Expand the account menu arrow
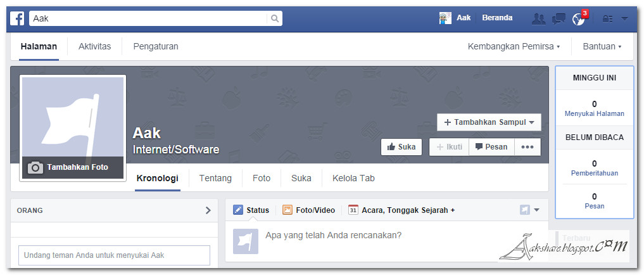Viewport: 644px width, 275px height. pos(625,18)
